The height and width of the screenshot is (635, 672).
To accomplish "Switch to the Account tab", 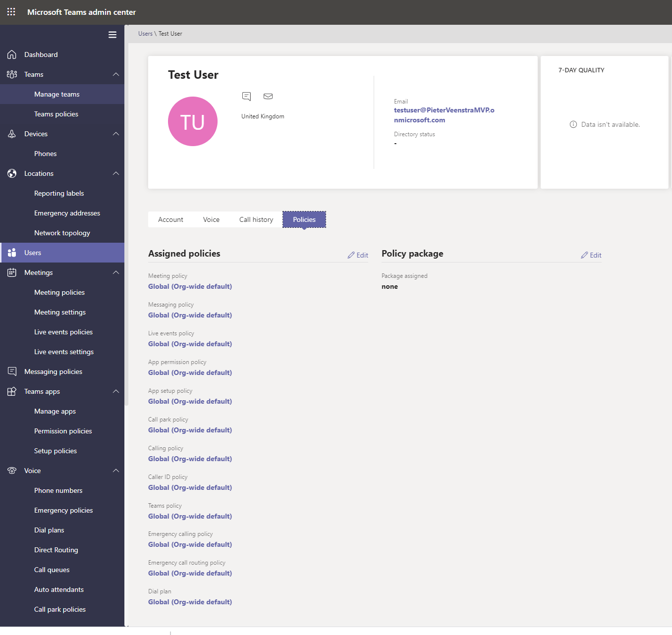I will point(170,219).
